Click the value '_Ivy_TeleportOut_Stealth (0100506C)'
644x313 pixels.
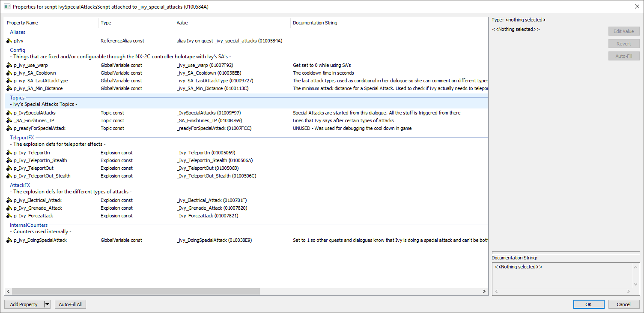[216, 176]
